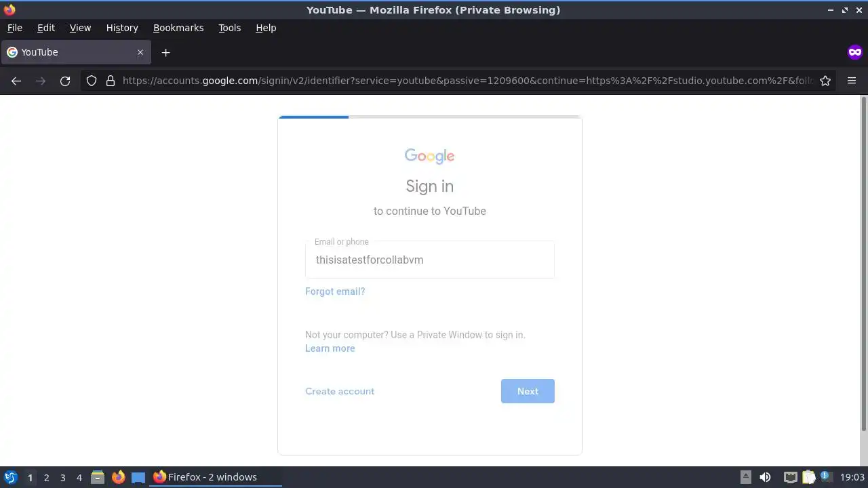Open the Tools menu

pyautogui.click(x=229, y=28)
